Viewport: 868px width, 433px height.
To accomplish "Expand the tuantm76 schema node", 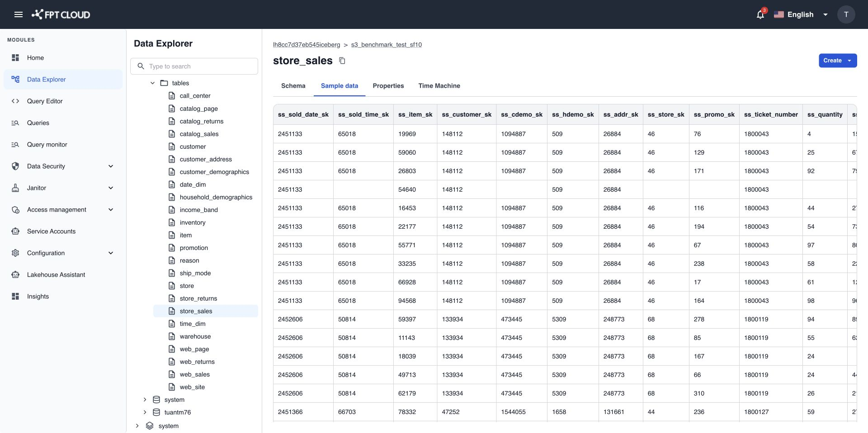I will pos(145,412).
